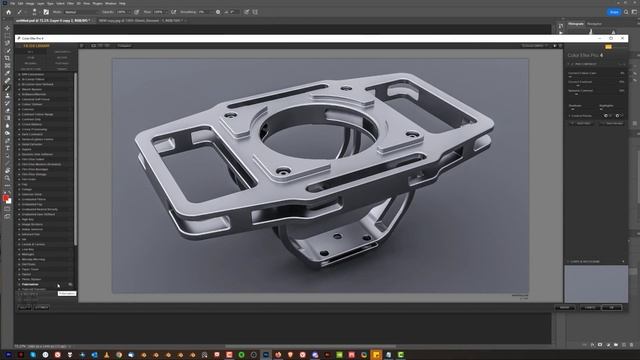Image resolution: width=640 pixels, height=360 pixels.
Task: Toggle Edit in Quick Mask mode
Action: pos(7,209)
